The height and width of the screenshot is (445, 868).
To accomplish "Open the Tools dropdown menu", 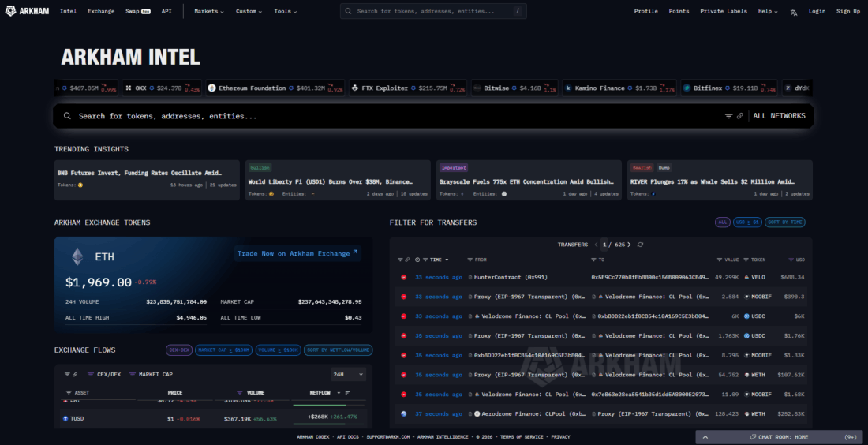I will pos(285,11).
